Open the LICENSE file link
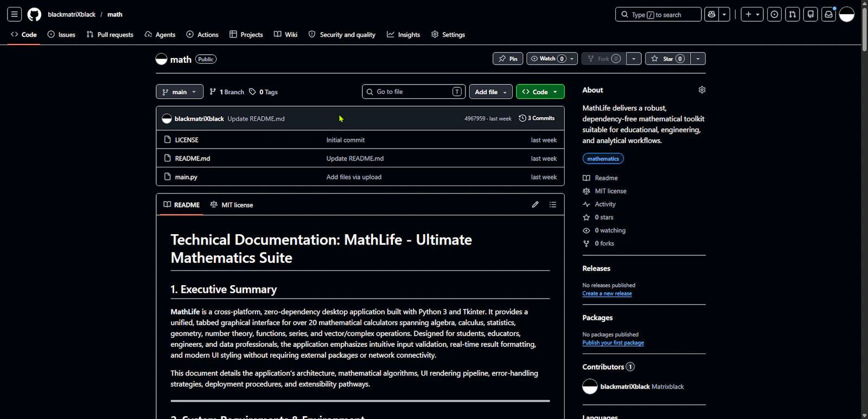The height and width of the screenshot is (419, 868). tap(187, 140)
